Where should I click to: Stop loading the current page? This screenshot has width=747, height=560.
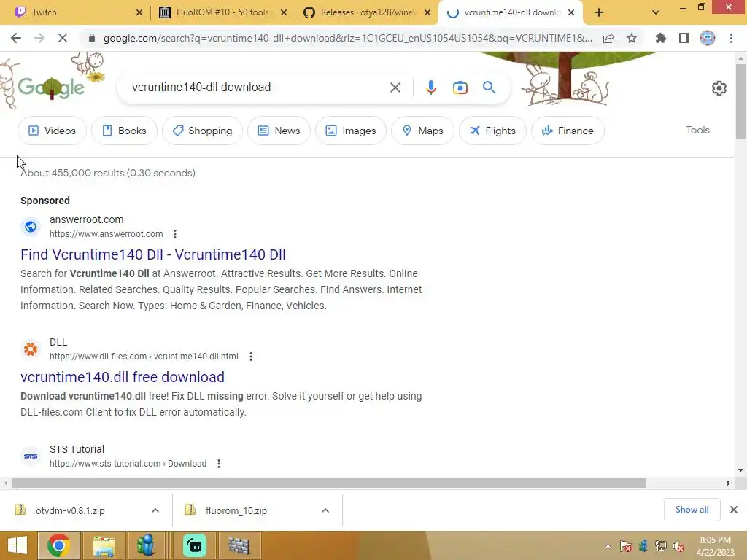[63, 38]
